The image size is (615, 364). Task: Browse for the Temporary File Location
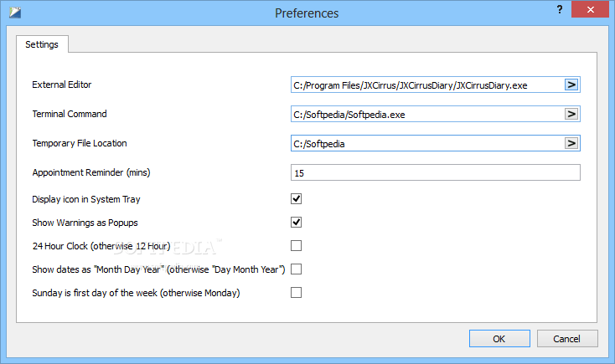(x=571, y=143)
